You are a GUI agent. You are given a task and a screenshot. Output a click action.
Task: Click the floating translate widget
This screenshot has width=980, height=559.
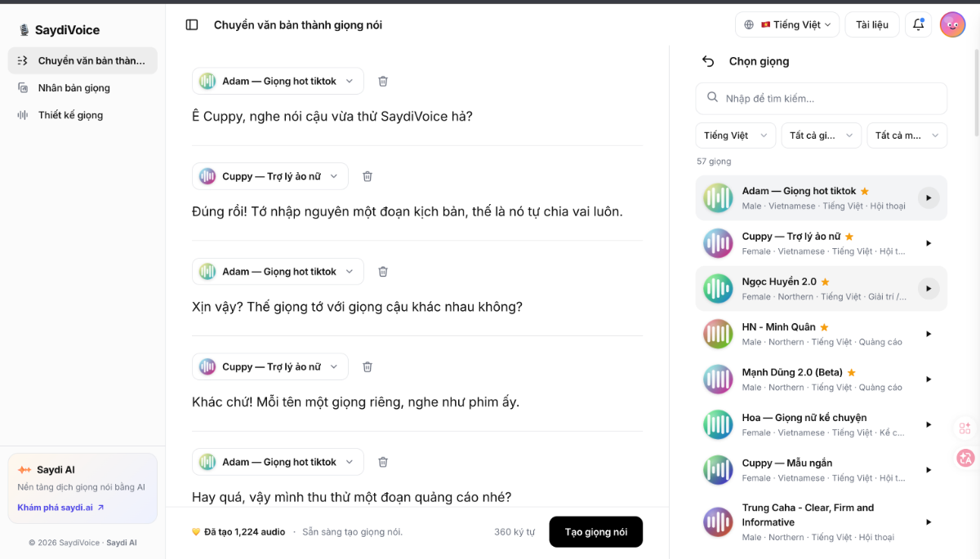tap(965, 458)
